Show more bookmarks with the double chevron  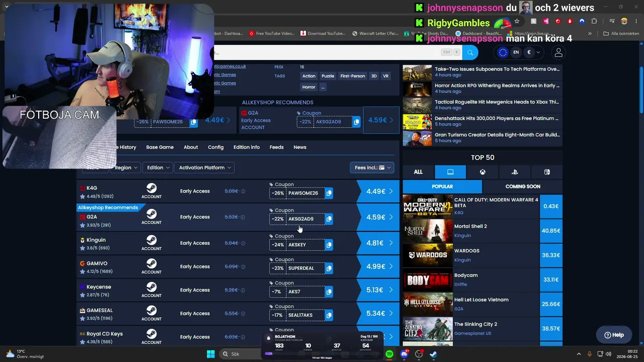590,33
